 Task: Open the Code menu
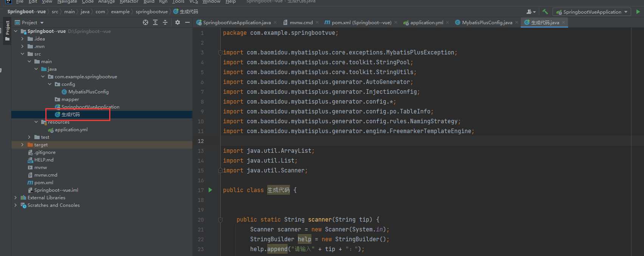tap(88, 2)
